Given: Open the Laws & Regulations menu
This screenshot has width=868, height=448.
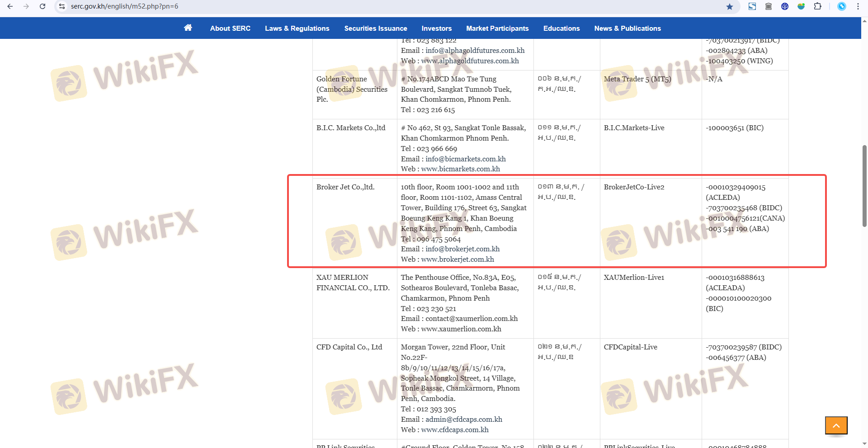Looking at the screenshot, I should coord(297,28).
